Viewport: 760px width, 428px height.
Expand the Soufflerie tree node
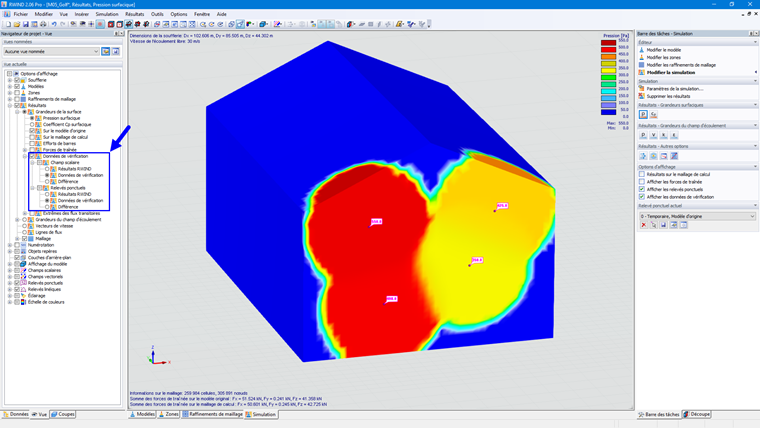10,80
